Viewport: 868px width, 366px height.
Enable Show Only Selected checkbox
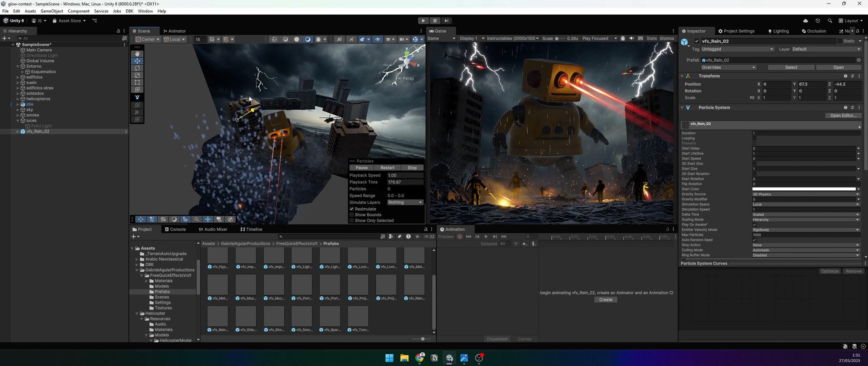(x=352, y=221)
